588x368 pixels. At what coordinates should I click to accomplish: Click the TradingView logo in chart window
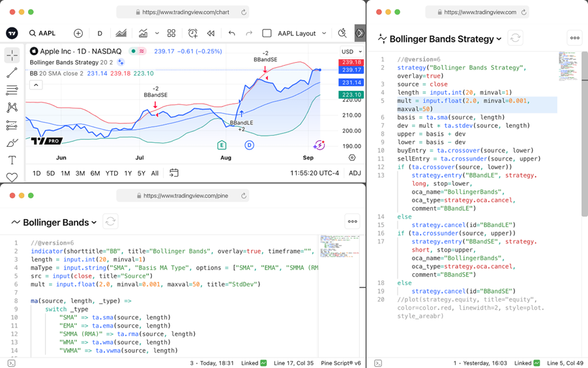[x=12, y=33]
